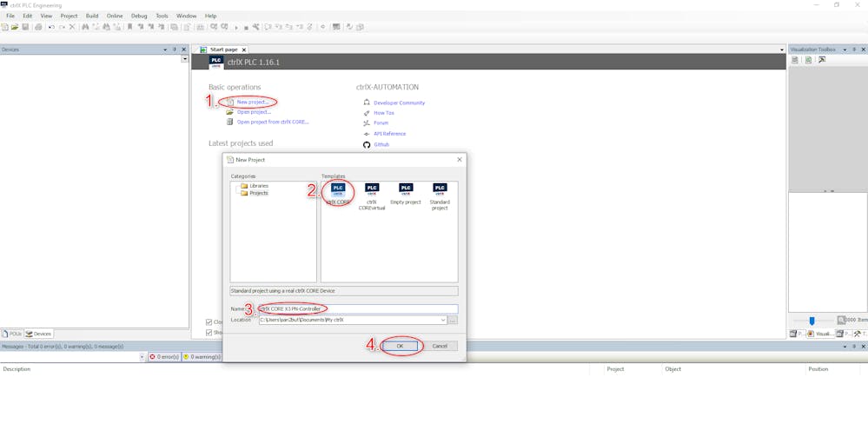868x437 pixels.
Task: Open Devices panel dropdown arrow in header
Action: click(x=165, y=50)
